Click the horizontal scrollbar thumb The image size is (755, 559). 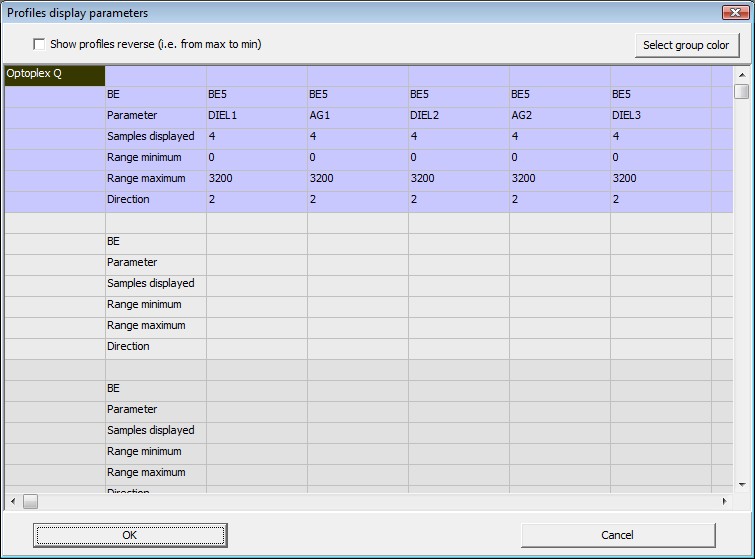[x=30, y=501]
